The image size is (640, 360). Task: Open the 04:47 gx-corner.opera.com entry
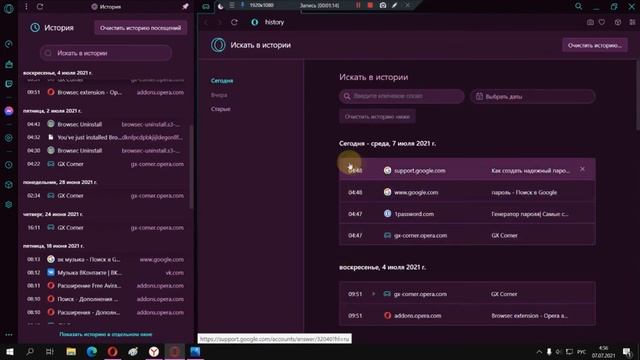(467, 235)
